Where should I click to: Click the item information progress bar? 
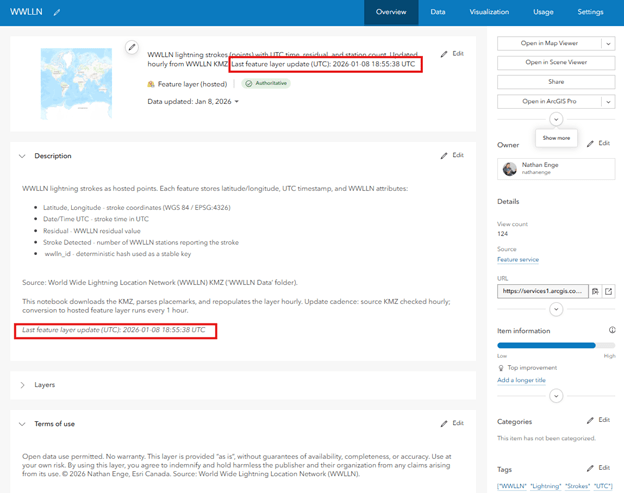coord(556,345)
